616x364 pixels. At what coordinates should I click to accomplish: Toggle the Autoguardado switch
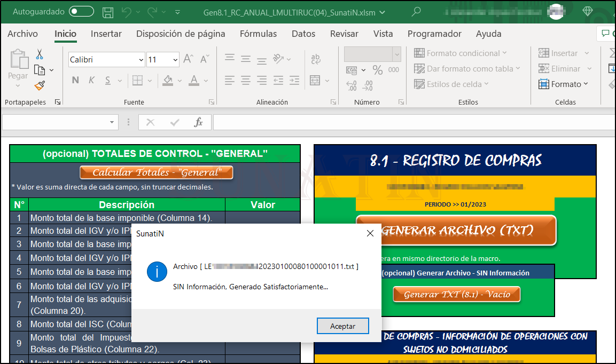point(81,12)
